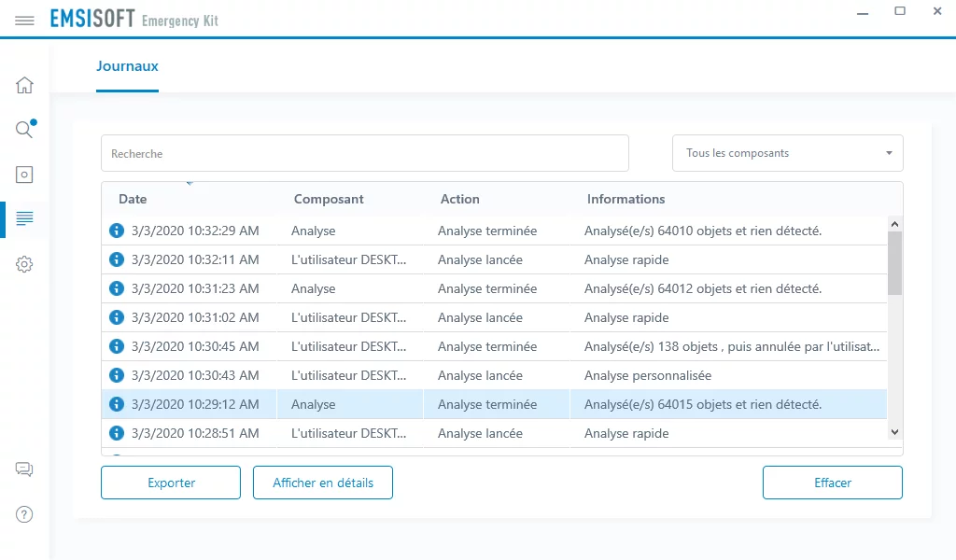Click the log list scroll down arrow
Viewport: 956px width, 560px height.
(894, 432)
